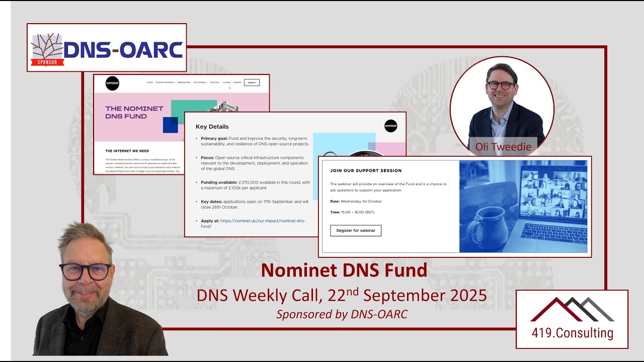
Task: Click the Search button on Nominet site
Action: coord(252,82)
